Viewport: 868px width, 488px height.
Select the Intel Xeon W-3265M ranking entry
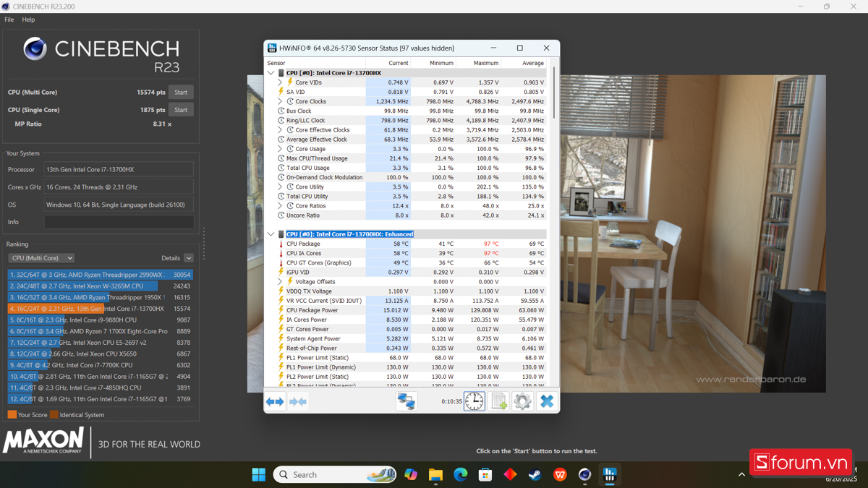tap(101, 286)
